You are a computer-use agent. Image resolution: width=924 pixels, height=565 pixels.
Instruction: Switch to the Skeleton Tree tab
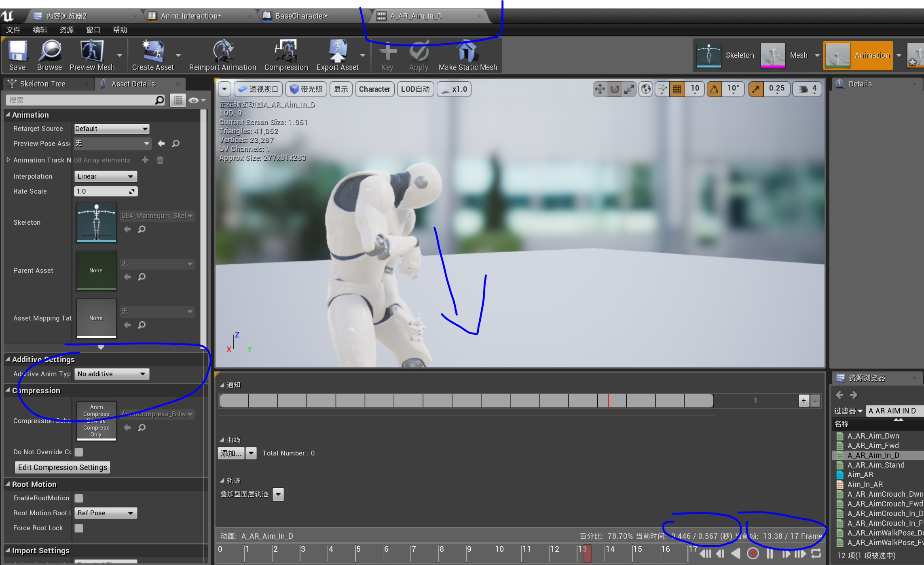click(42, 84)
